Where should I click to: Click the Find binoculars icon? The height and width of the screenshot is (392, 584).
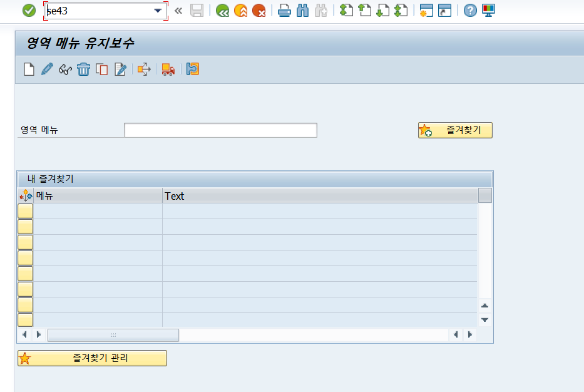point(302,11)
